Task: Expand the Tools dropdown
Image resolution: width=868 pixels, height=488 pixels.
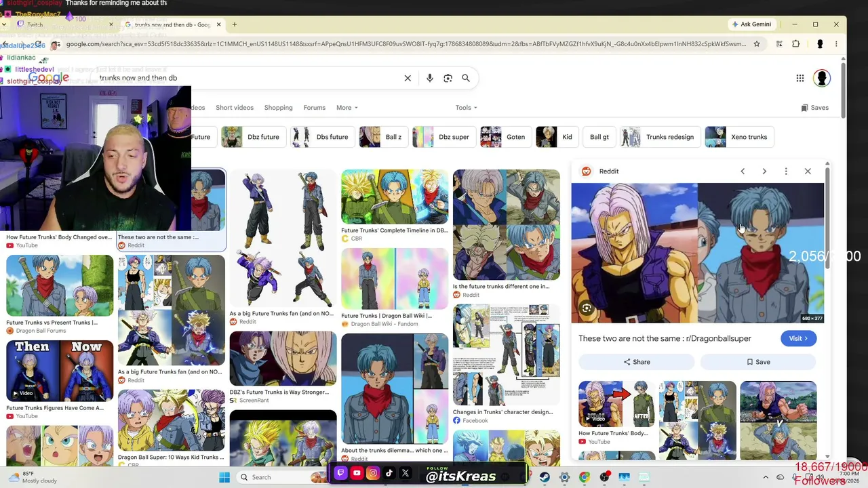Action: tap(467, 108)
